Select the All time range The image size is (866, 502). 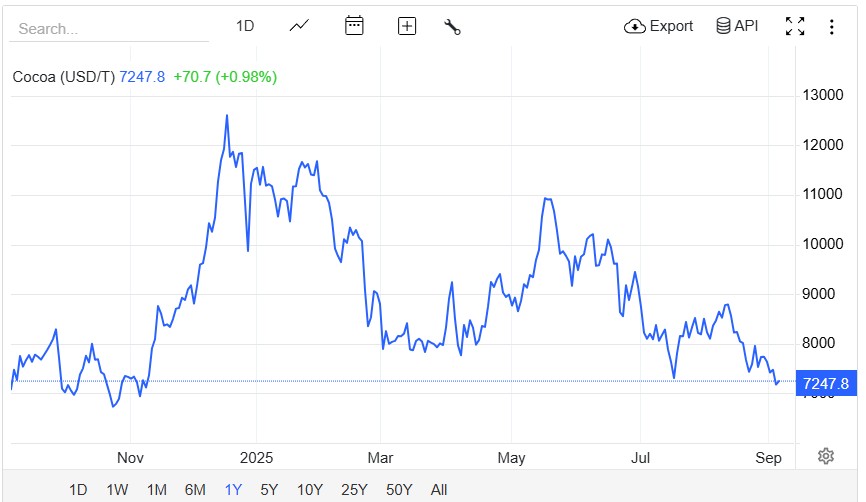pos(439,489)
